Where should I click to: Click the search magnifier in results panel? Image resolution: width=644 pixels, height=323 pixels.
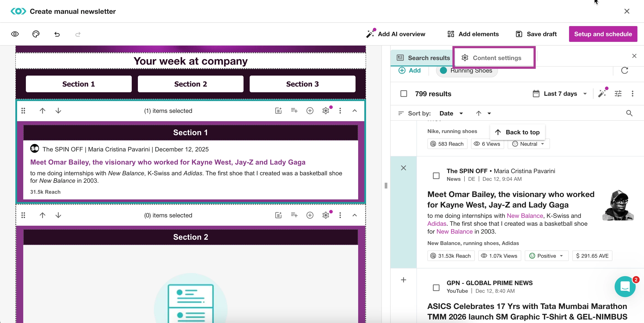(x=629, y=113)
